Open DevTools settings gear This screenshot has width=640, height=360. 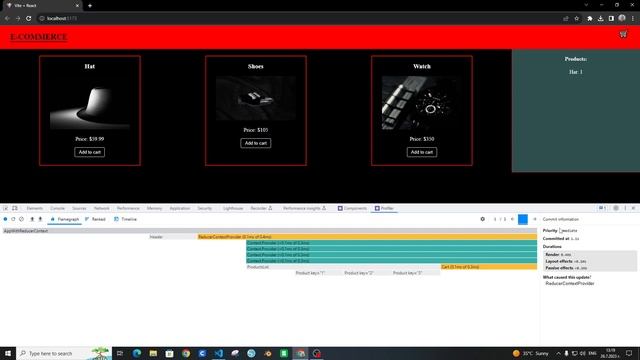coord(616,208)
